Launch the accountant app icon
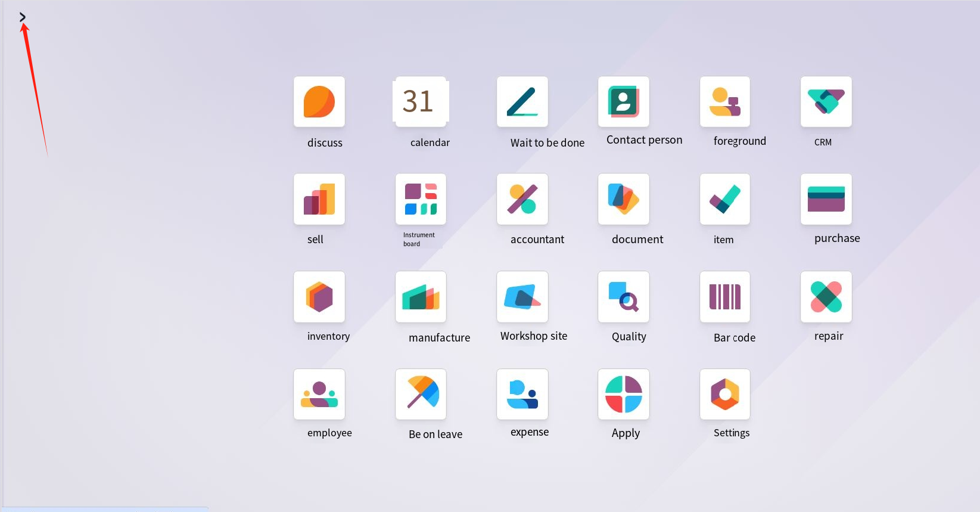 pyautogui.click(x=522, y=199)
